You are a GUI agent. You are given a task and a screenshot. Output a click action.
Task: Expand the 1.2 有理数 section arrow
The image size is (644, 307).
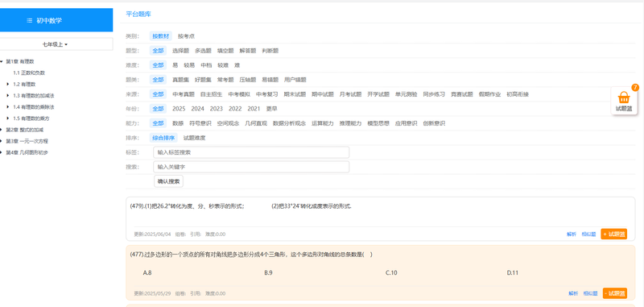coord(8,85)
